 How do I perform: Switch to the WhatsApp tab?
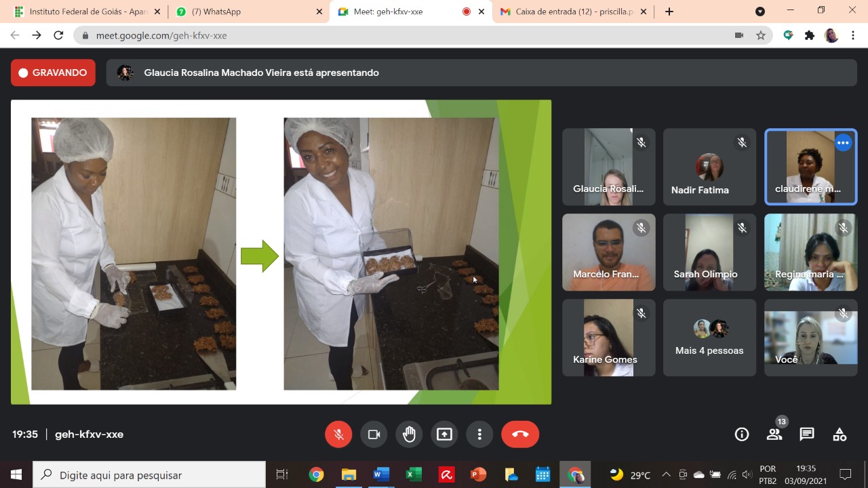[244, 12]
